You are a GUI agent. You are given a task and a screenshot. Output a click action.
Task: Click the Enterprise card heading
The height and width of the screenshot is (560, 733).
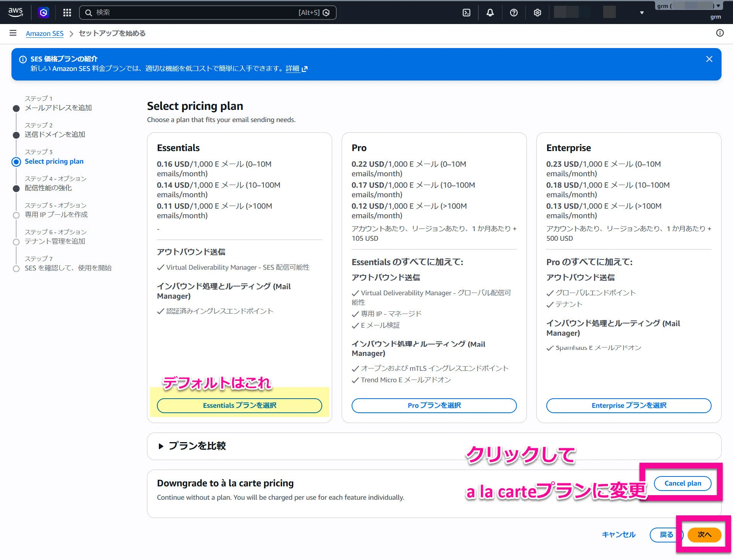pyautogui.click(x=568, y=148)
